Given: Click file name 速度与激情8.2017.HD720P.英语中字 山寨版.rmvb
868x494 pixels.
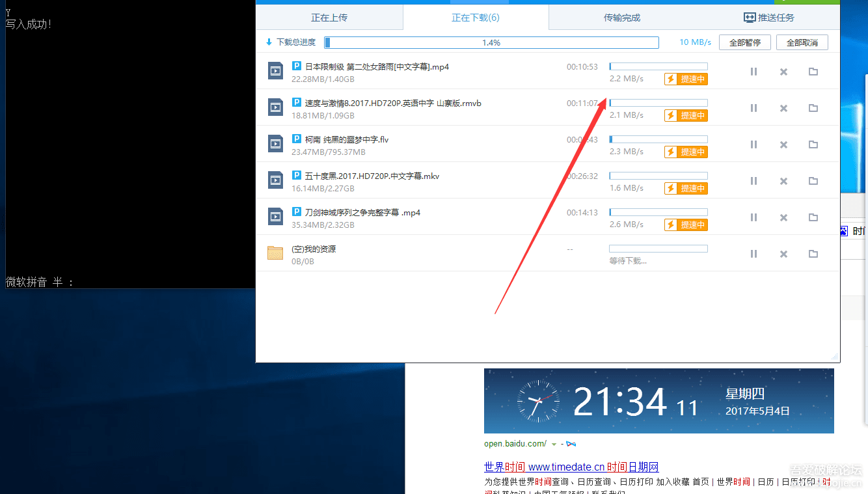Looking at the screenshot, I should [393, 103].
